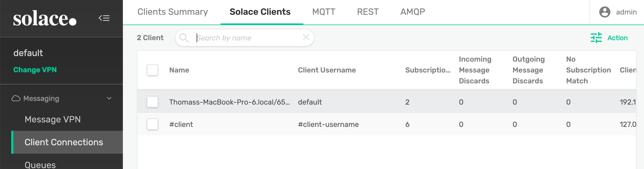Click the Change VPN link
Image resolution: width=644 pixels, height=169 pixels.
click(x=35, y=70)
